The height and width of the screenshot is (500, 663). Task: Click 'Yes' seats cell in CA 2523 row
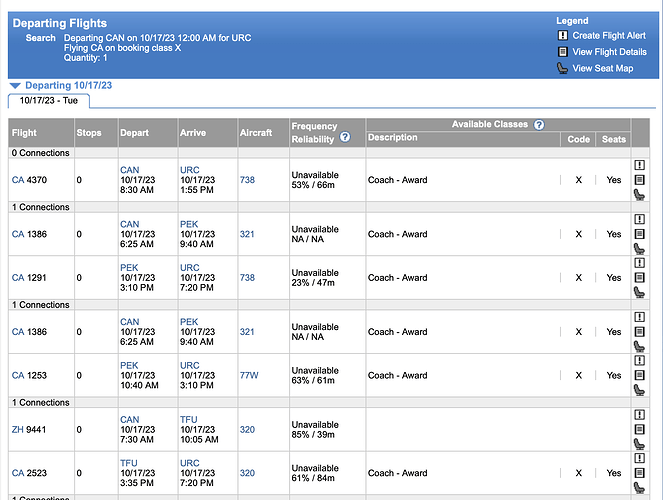(614, 473)
